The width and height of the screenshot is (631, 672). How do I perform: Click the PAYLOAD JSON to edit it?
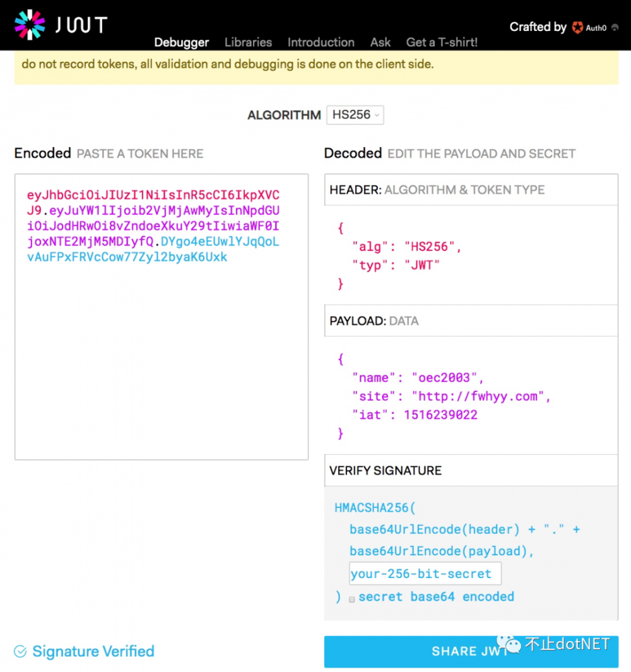(442, 396)
